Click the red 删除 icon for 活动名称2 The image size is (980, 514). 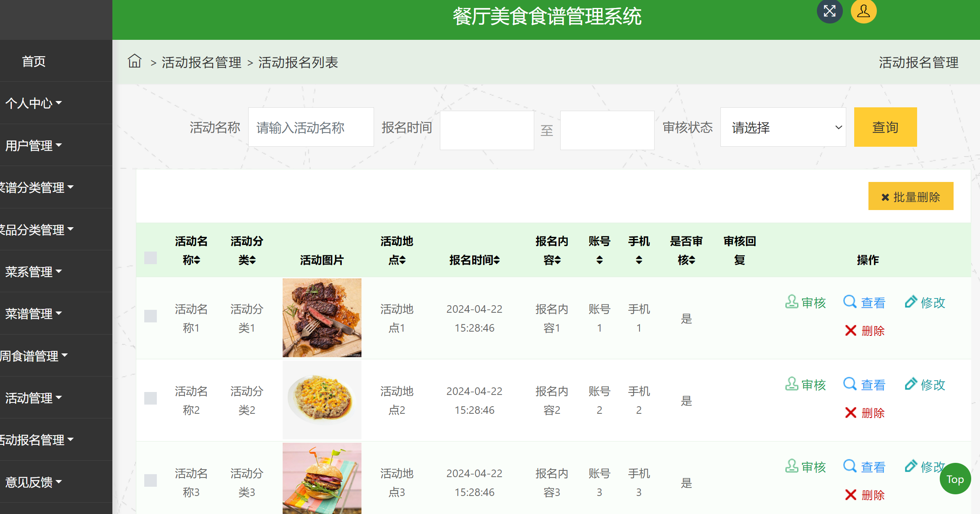pyautogui.click(x=865, y=413)
